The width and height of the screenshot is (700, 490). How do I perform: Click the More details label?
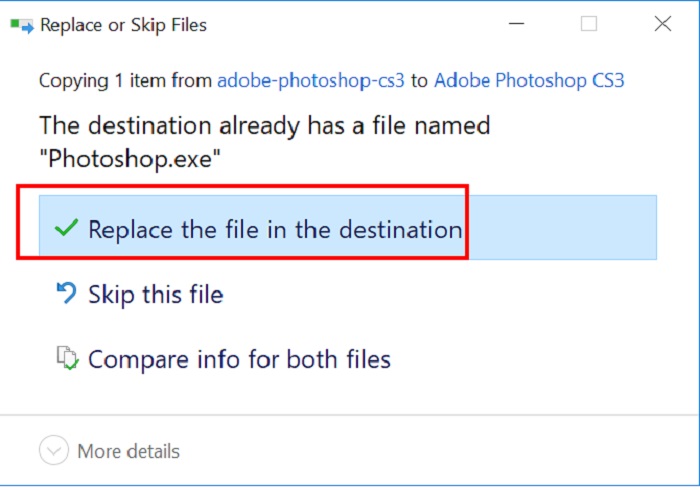(x=129, y=451)
